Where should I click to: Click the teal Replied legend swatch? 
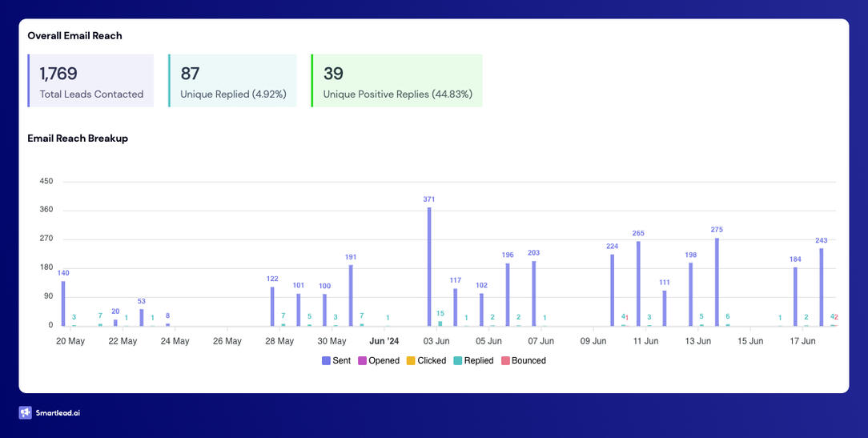[458, 361]
